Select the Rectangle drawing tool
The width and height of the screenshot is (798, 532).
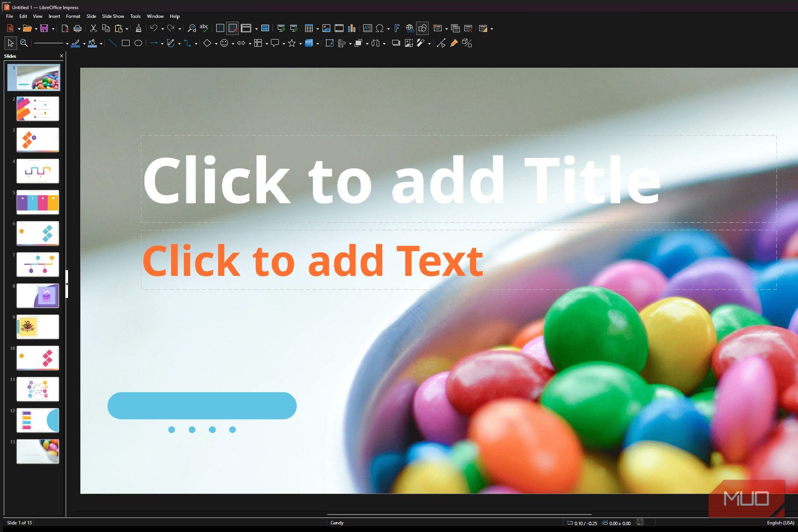[126, 43]
